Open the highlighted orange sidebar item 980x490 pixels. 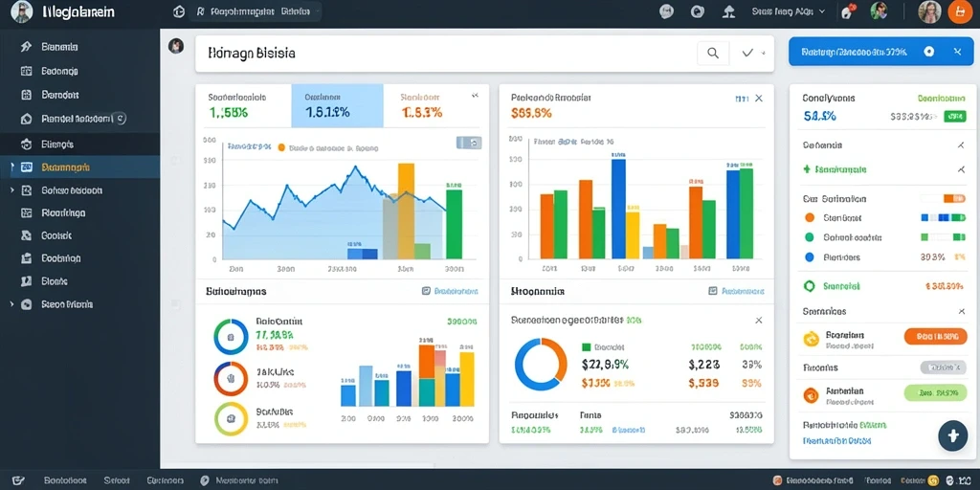80,167
